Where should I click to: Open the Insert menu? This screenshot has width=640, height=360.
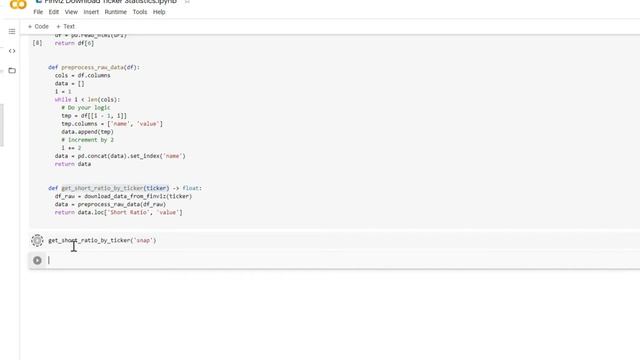pos(91,12)
